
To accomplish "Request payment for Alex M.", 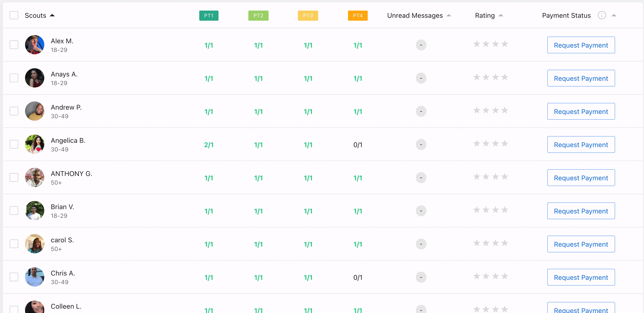I will pyautogui.click(x=581, y=45).
